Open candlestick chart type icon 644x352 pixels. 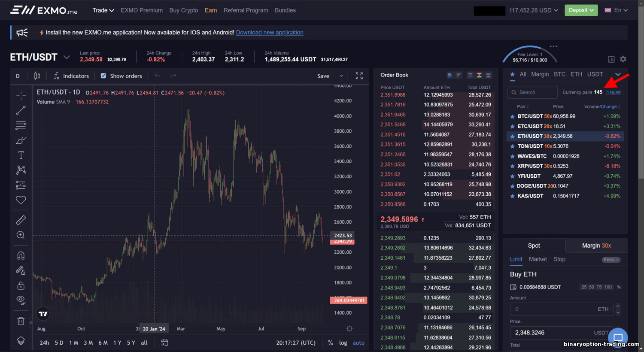[x=37, y=76]
